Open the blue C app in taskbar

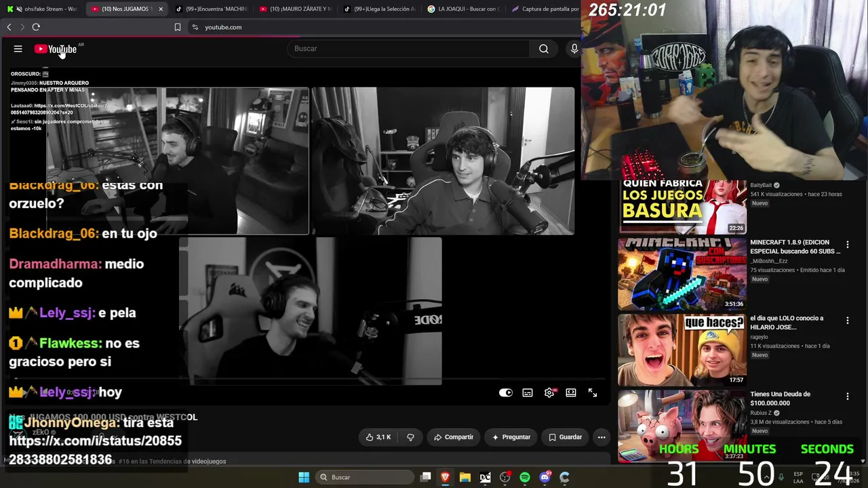click(x=564, y=477)
